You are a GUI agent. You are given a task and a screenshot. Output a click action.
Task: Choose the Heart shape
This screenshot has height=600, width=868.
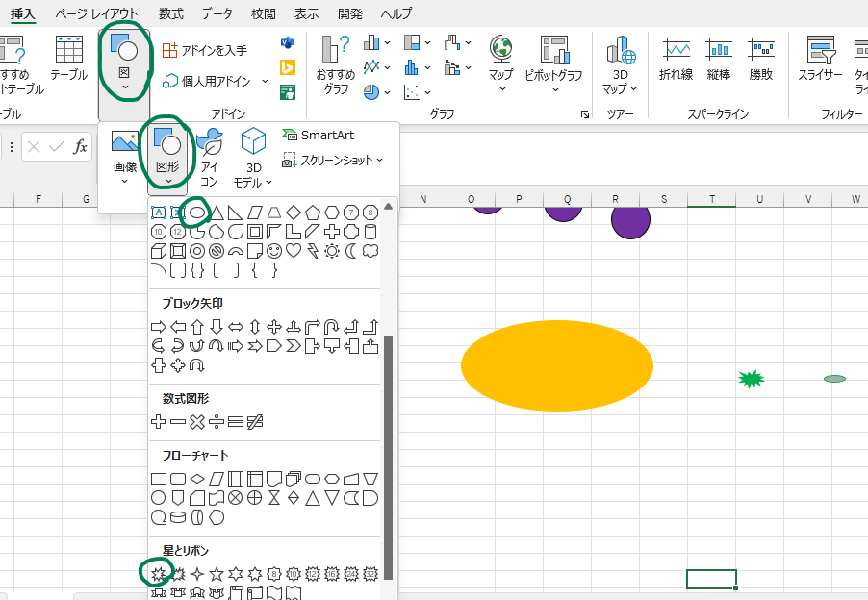coord(294,251)
